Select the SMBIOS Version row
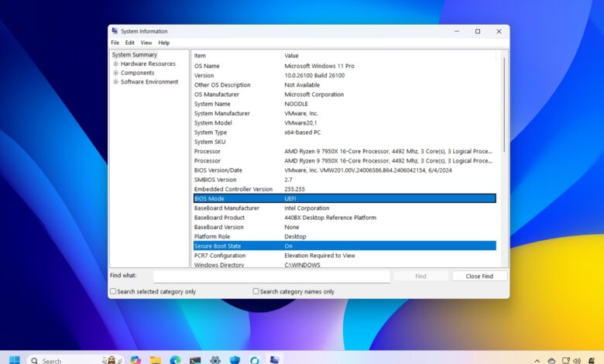Viewport: 604px width, 364px height. tap(345, 180)
